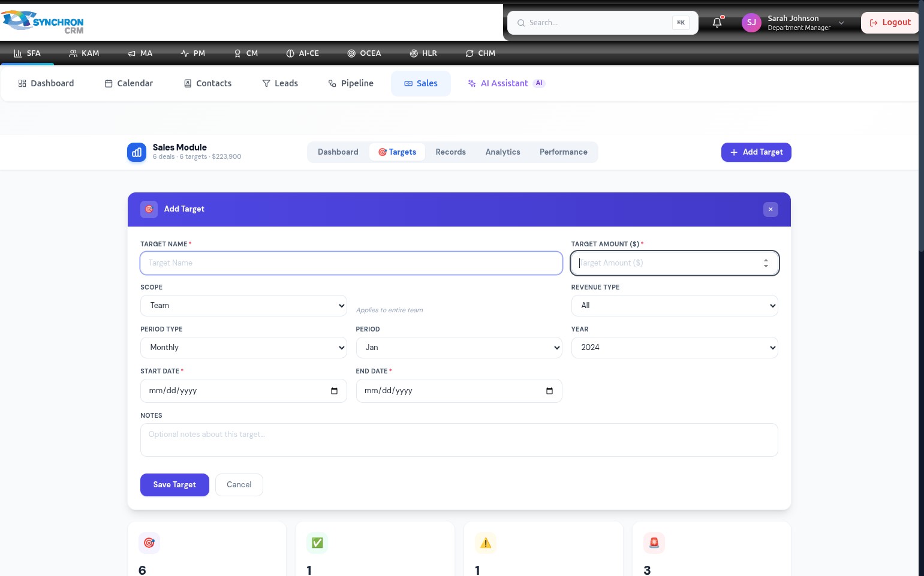Screen dimensions: 924x576
Task: Open the Records tab
Action: 450,152
